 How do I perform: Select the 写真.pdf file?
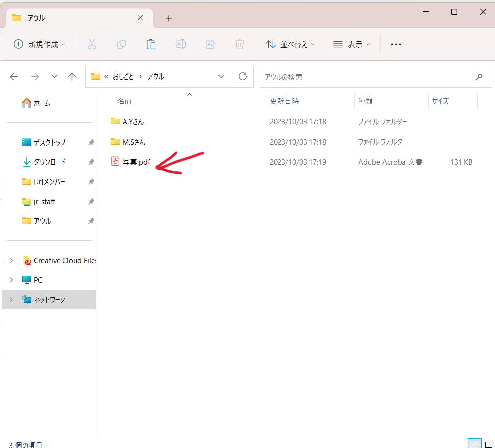pos(136,162)
